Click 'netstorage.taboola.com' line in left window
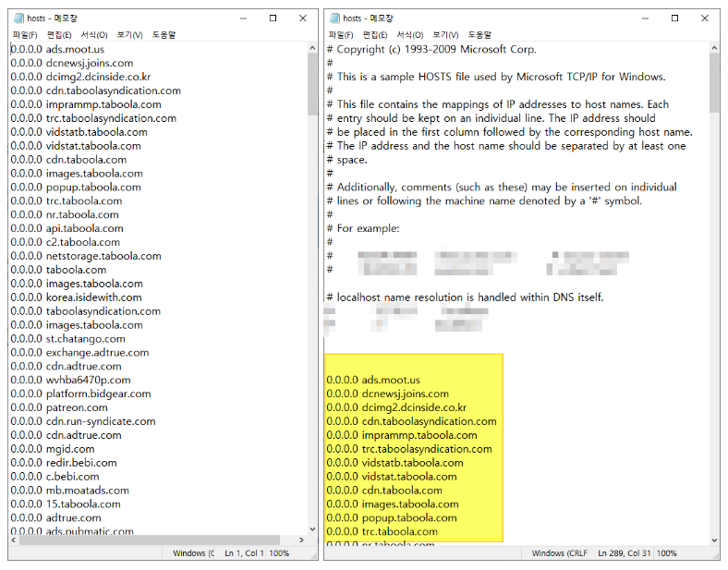 pos(86,256)
